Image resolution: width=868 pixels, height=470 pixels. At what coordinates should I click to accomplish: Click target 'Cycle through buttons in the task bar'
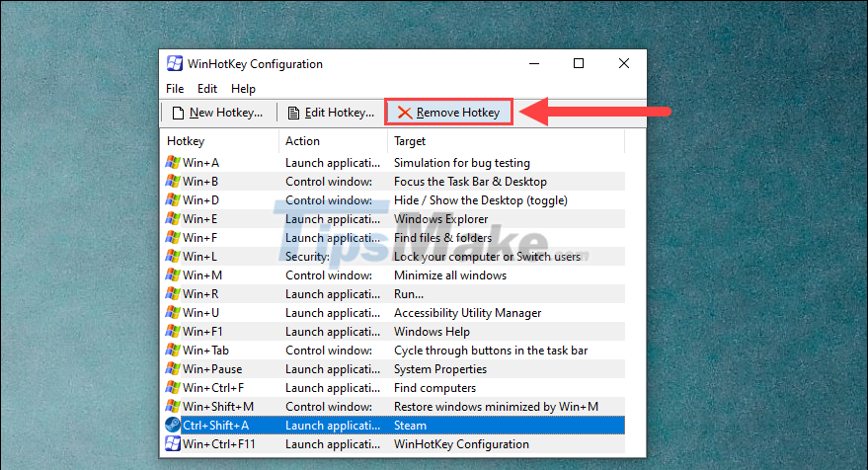pos(491,351)
